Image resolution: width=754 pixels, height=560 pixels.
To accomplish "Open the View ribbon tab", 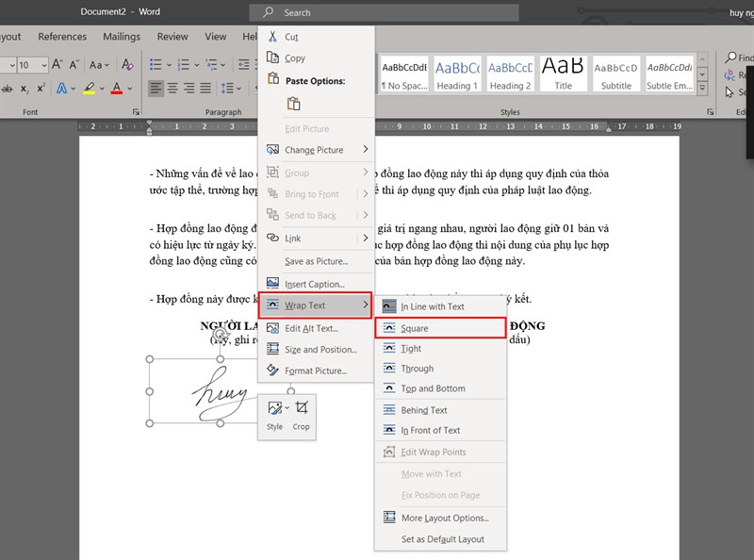I will [x=216, y=37].
